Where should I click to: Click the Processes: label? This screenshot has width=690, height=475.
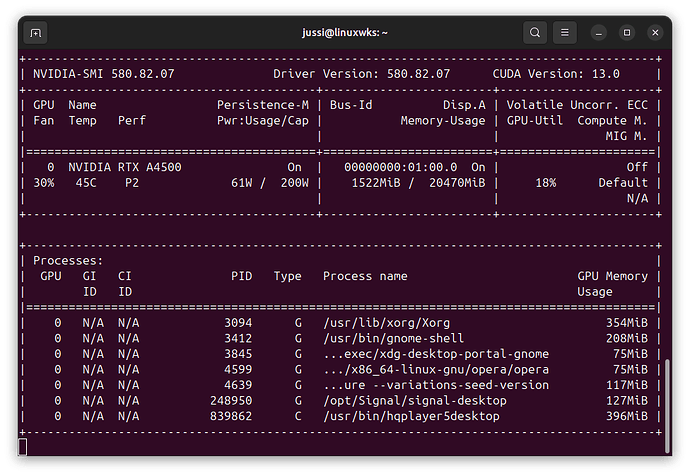coord(68,261)
